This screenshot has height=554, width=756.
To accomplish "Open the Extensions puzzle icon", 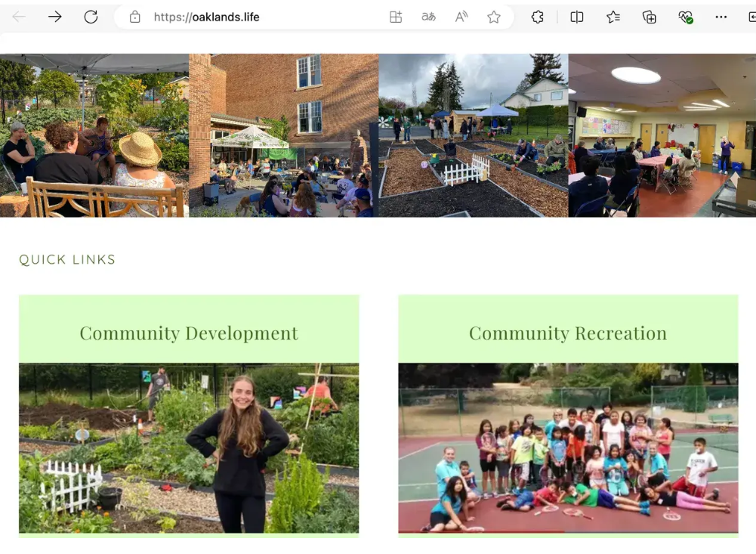I will [538, 17].
